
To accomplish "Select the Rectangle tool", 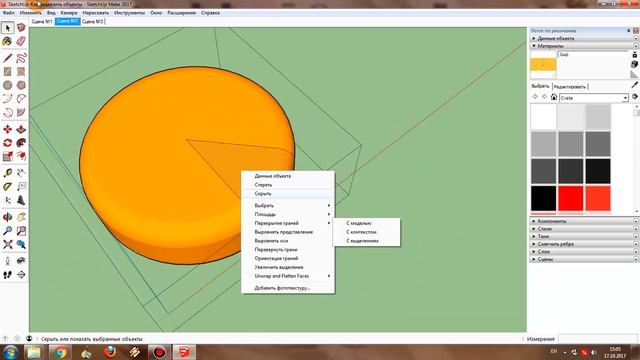I will tap(7, 71).
